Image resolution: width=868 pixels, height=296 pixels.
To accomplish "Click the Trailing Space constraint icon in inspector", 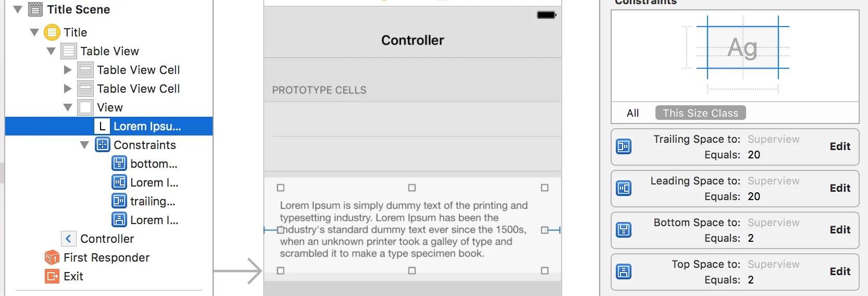I will [x=624, y=147].
